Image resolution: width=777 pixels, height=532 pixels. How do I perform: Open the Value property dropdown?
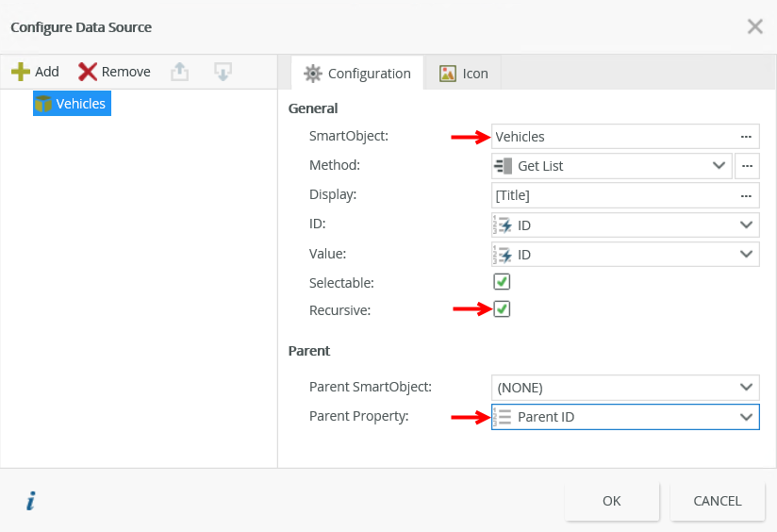pyautogui.click(x=624, y=254)
